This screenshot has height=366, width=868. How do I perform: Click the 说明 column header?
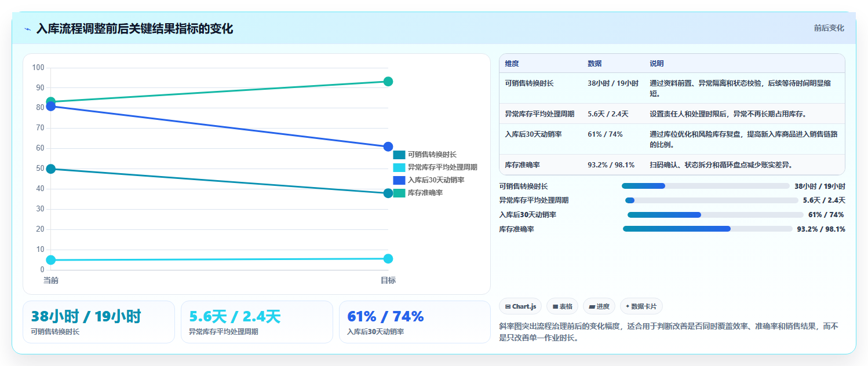(x=657, y=64)
